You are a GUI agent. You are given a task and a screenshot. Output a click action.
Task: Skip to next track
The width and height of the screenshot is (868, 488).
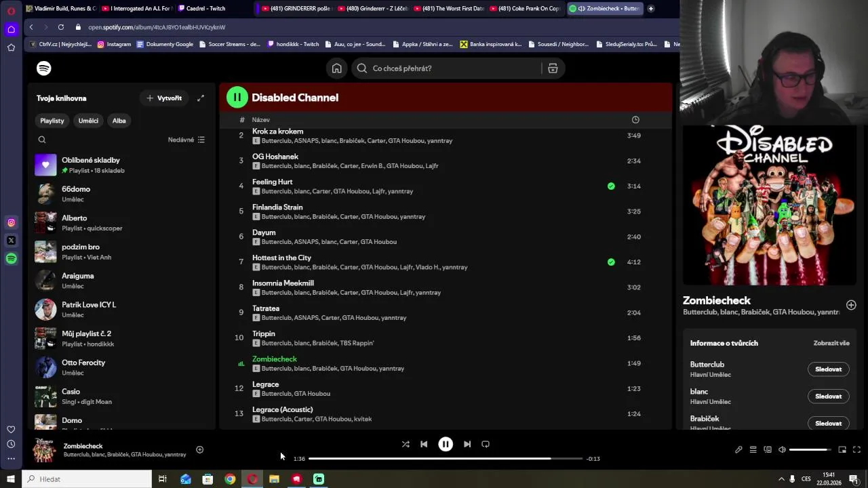[467, 444]
